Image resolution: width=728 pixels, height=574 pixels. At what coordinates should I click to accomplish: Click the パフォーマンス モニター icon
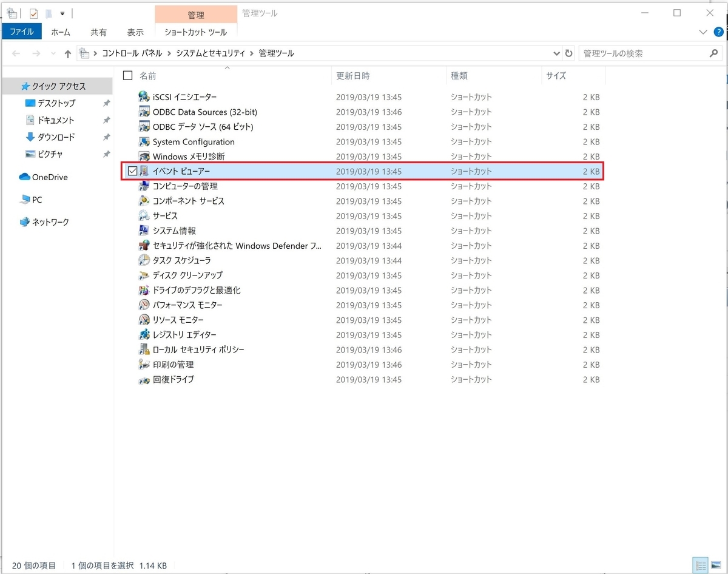coord(144,305)
